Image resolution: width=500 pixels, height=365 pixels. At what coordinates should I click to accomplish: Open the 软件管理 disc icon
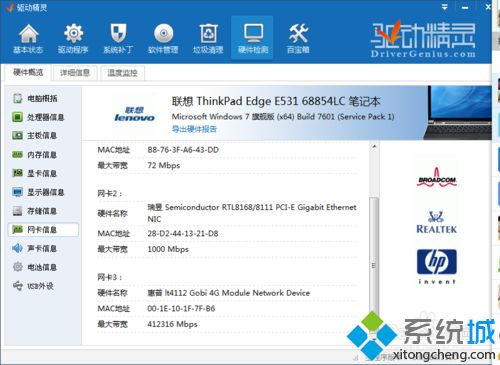click(163, 38)
